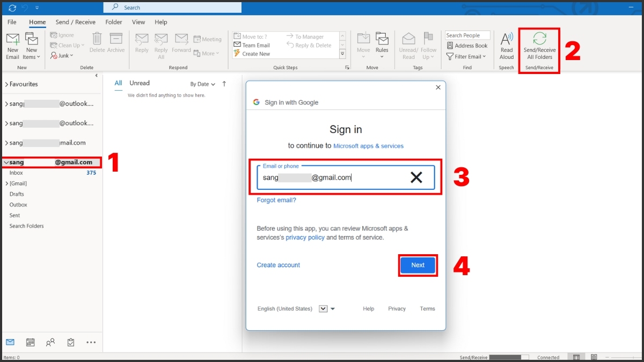Switch to the View tab
644x362 pixels.
138,22
